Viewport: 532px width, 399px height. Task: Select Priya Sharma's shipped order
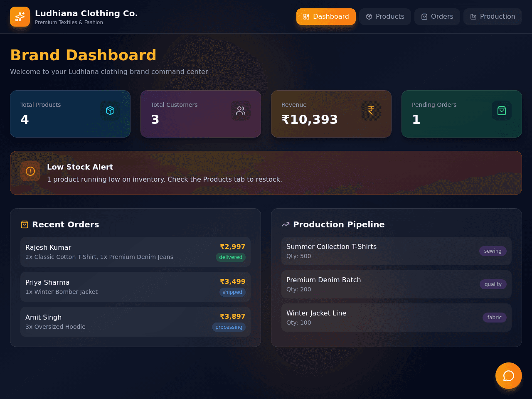pos(135,287)
